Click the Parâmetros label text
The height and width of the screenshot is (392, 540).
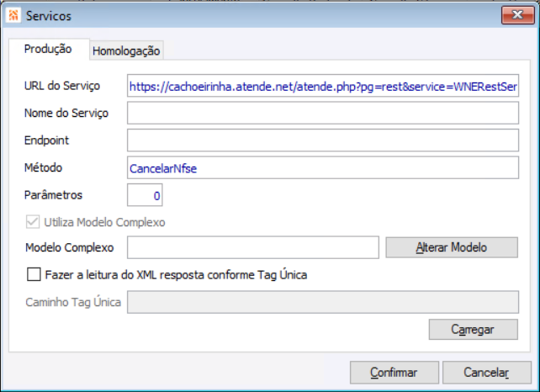(x=54, y=194)
